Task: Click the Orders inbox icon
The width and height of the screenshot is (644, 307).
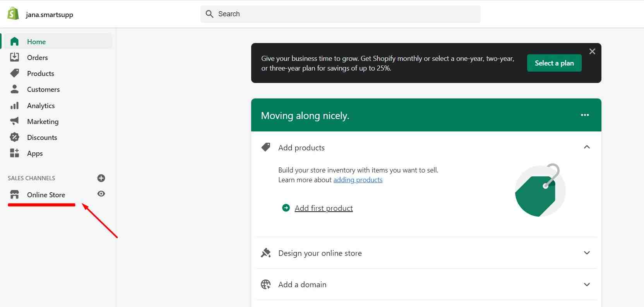Action: (x=14, y=57)
